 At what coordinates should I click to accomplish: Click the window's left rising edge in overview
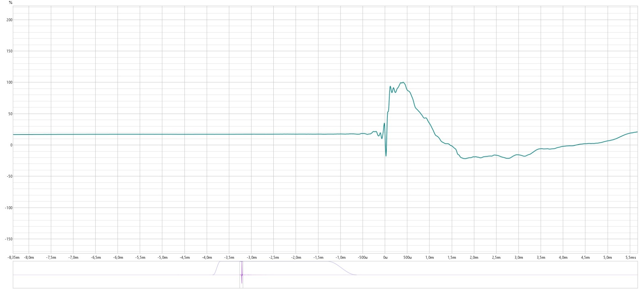[217, 268]
